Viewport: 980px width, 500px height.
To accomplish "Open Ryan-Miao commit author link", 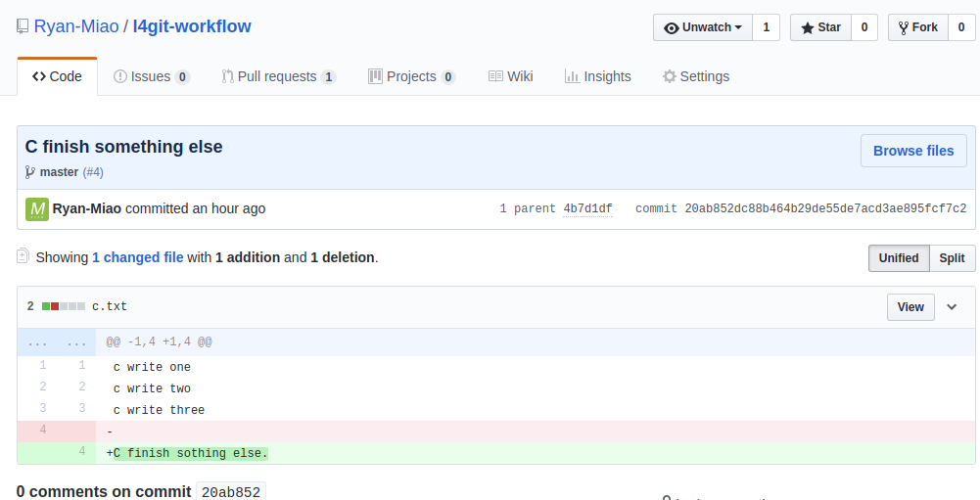I will pyautogui.click(x=87, y=208).
